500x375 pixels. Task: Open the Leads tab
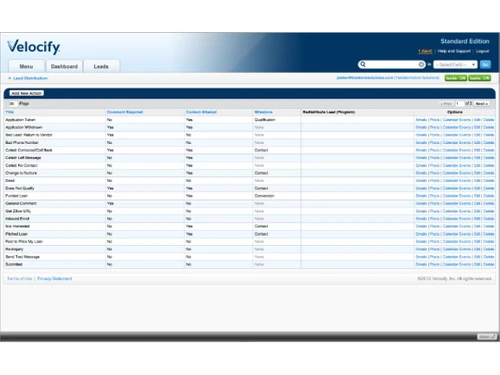pos(101,66)
